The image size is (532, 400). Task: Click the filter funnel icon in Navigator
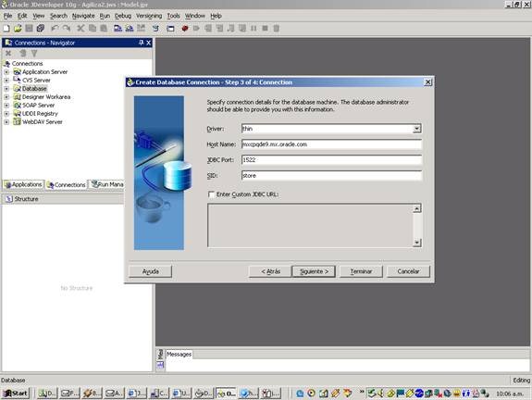coord(34,54)
